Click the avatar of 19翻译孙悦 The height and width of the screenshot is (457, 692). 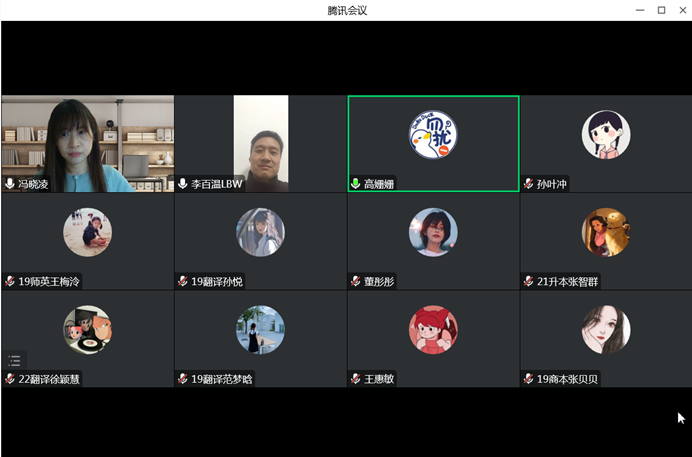click(260, 232)
